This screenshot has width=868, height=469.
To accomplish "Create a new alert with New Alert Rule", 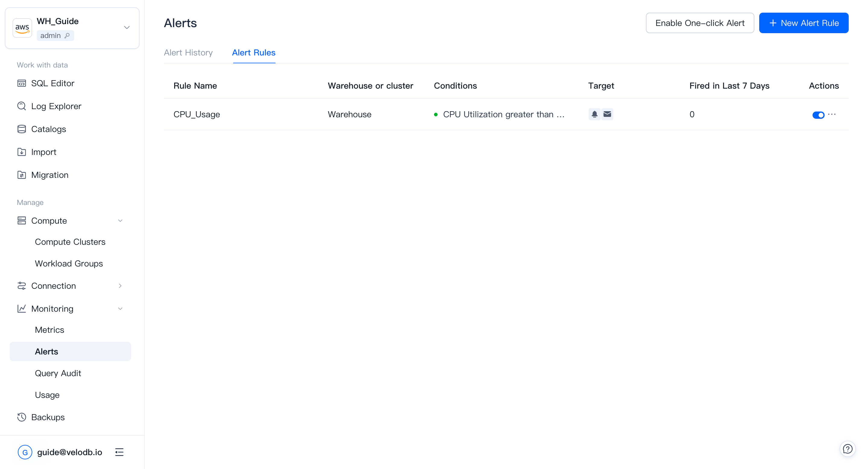I will click(x=804, y=23).
